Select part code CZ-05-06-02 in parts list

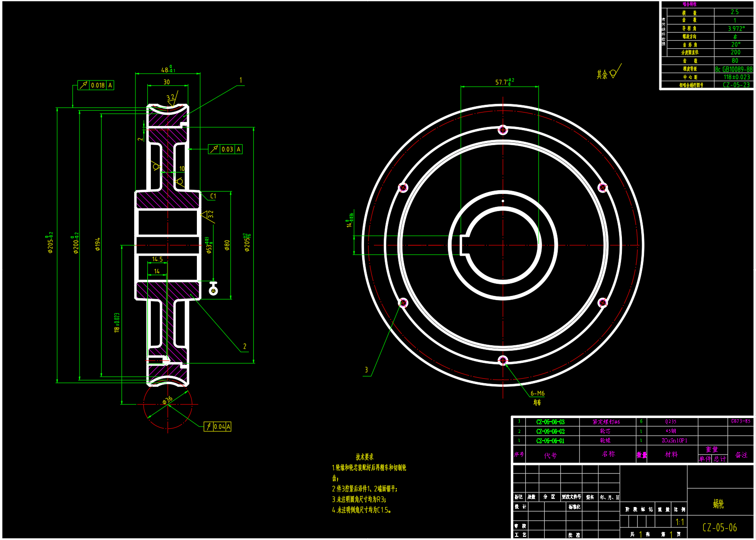[x=550, y=432]
